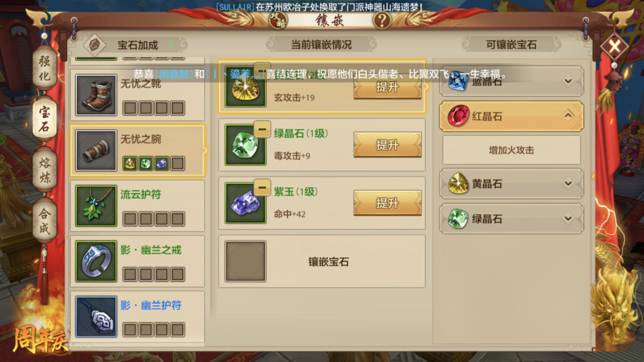
Task: Close the inlay panel with X
Action: point(614,46)
